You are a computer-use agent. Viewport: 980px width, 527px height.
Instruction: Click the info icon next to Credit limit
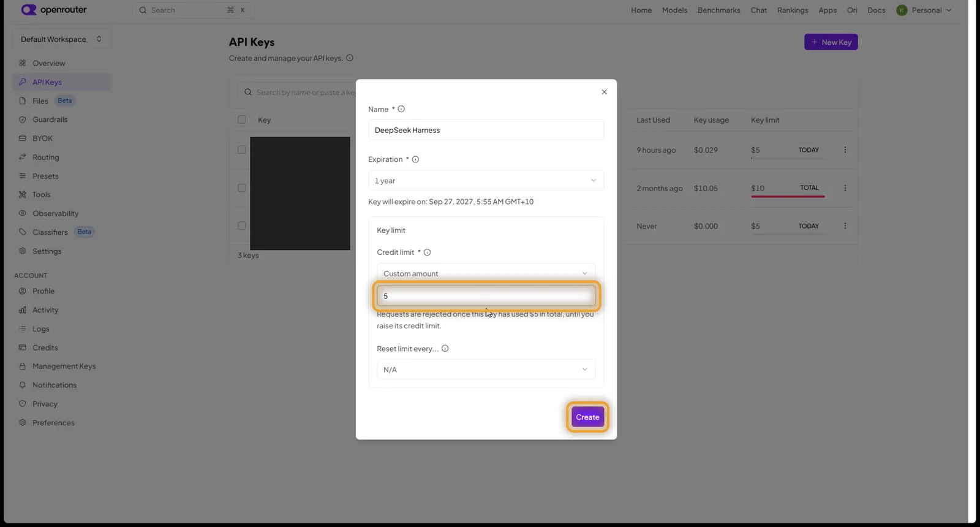[427, 252]
